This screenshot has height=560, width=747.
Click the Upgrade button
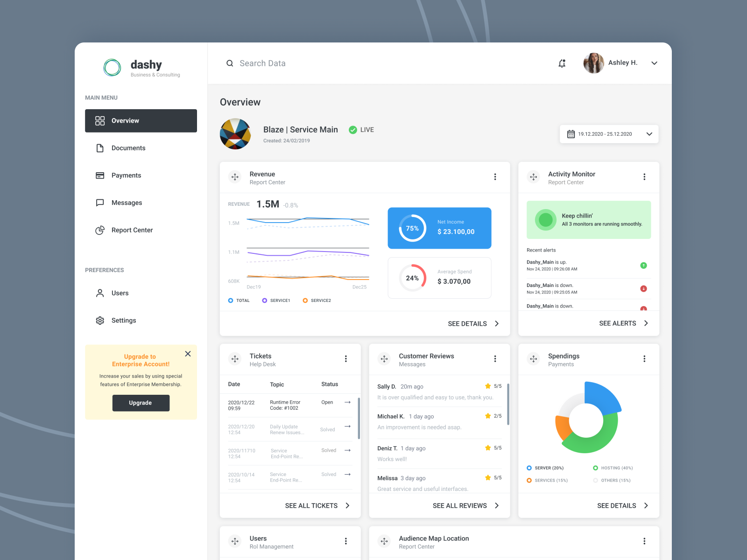(x=141, y=403)
